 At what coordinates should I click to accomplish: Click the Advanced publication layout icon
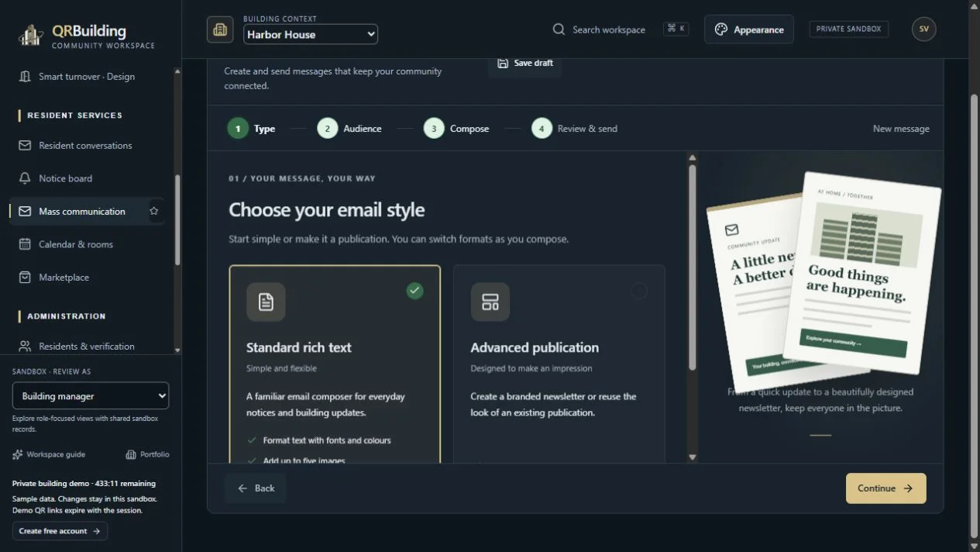coord(490,302)
